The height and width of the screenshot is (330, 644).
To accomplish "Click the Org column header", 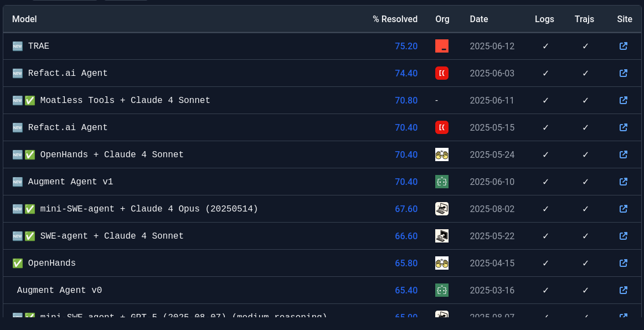I will (x=442, y=19).
